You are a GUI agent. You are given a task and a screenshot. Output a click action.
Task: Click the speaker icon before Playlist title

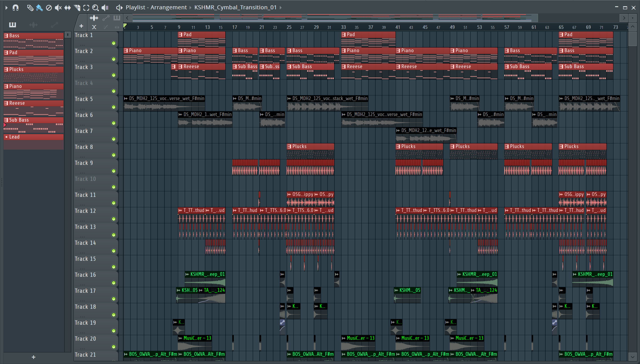[x=119, y=8]
